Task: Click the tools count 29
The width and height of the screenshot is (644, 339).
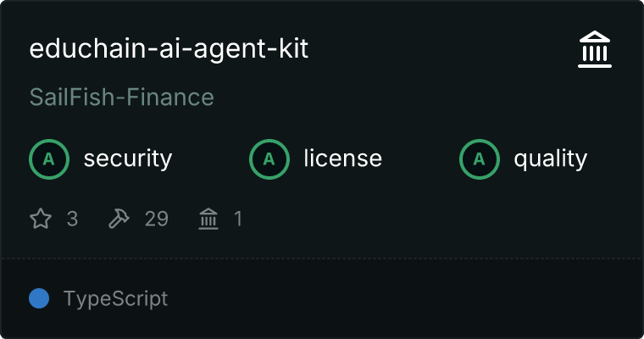Action: (156, 220)
